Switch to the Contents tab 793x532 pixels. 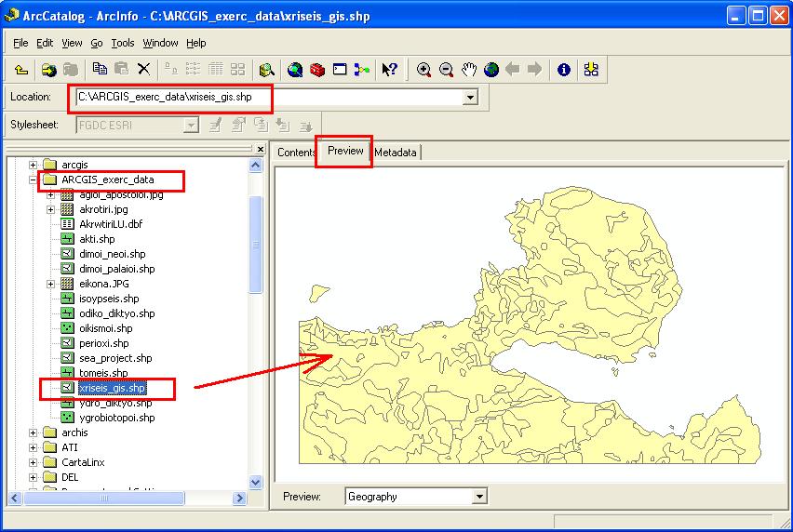click(296, 153)
